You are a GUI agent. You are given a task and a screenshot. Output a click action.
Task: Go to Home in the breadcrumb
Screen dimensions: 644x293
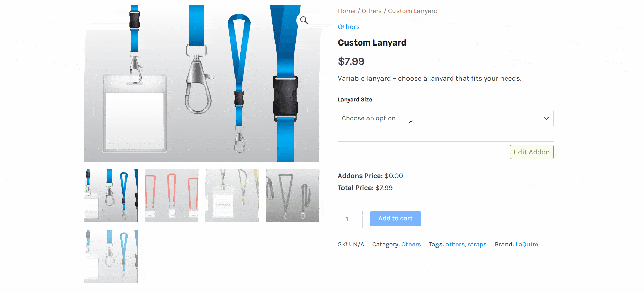(347, 11)
